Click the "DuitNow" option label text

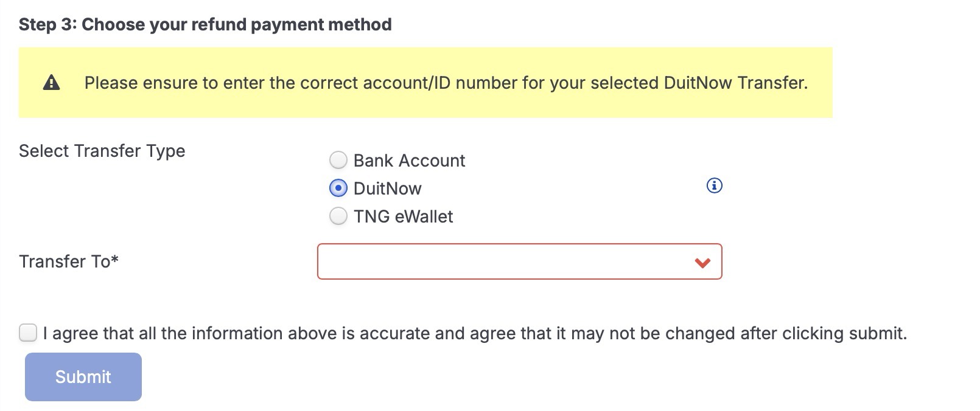[387, 188]
